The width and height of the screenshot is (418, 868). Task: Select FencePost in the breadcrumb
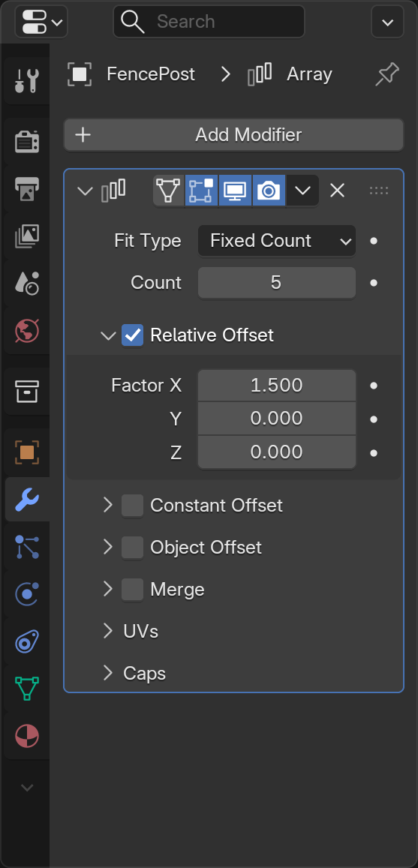(151, 74)
